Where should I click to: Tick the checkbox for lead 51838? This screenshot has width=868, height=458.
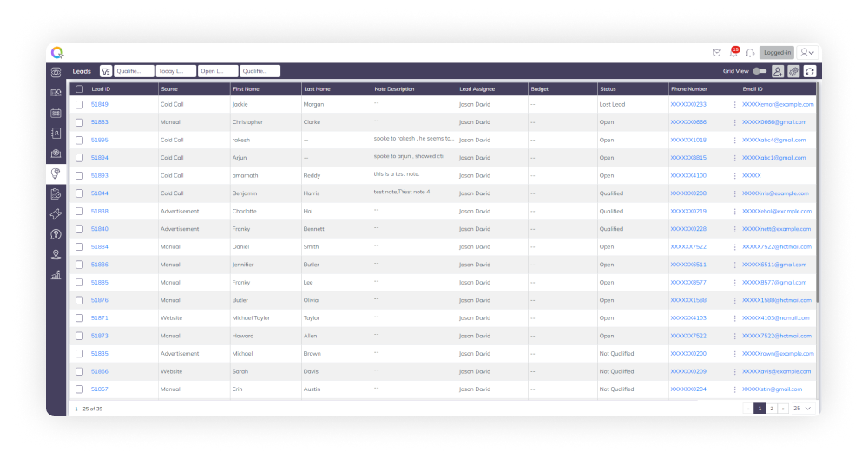pos(80,211)
